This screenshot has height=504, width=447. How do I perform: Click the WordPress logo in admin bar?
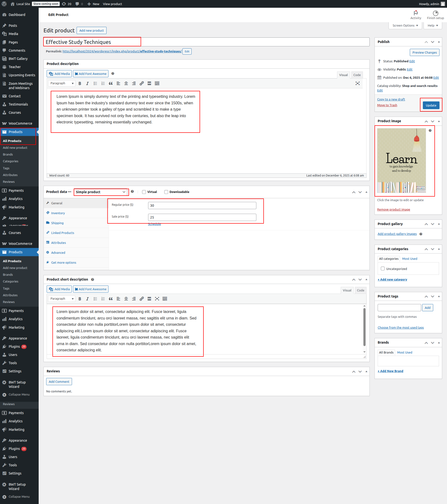[4, 4]
